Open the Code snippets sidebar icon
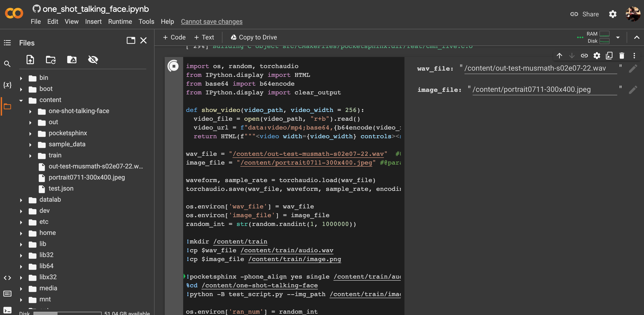 click(x=7, y=278)
